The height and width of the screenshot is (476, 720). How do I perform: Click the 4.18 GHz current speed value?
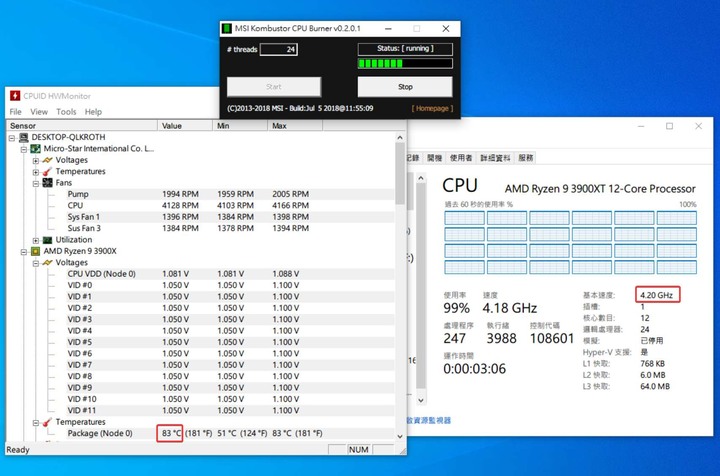coord(510,308)
